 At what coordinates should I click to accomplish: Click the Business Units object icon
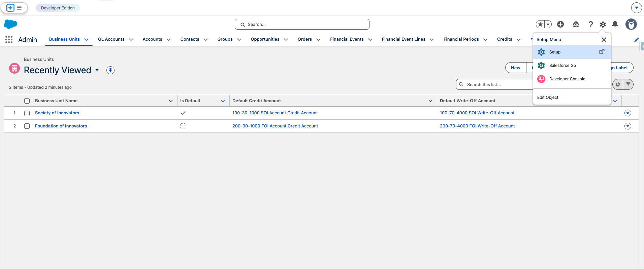tap(14, 69)
